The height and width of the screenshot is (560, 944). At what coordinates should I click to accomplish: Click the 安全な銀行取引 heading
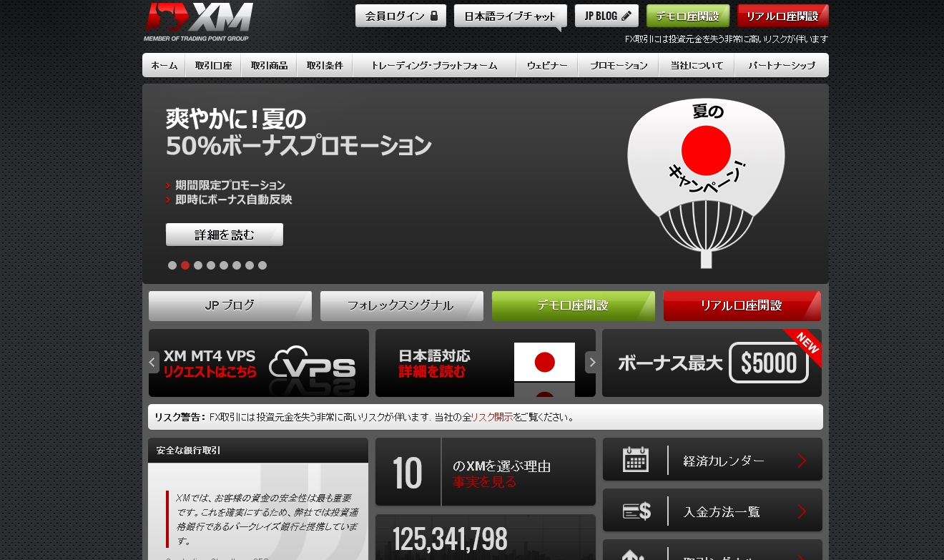188,451
